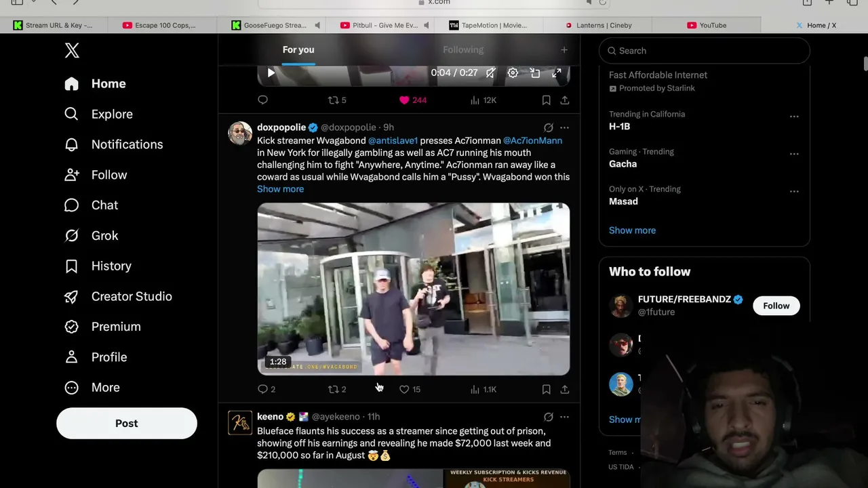Open doxpopolie's profile avatar
The height and width of the screenshot is (488, 868).
[x=240, y=134]
